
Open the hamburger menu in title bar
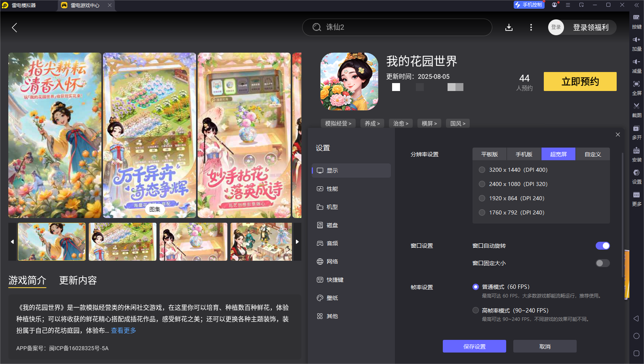click(x=568, y=5)
